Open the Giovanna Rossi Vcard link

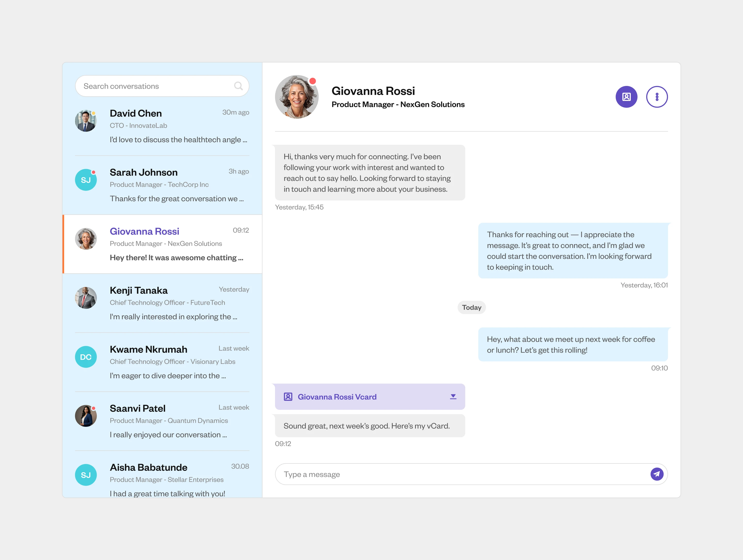pos(337,397)
